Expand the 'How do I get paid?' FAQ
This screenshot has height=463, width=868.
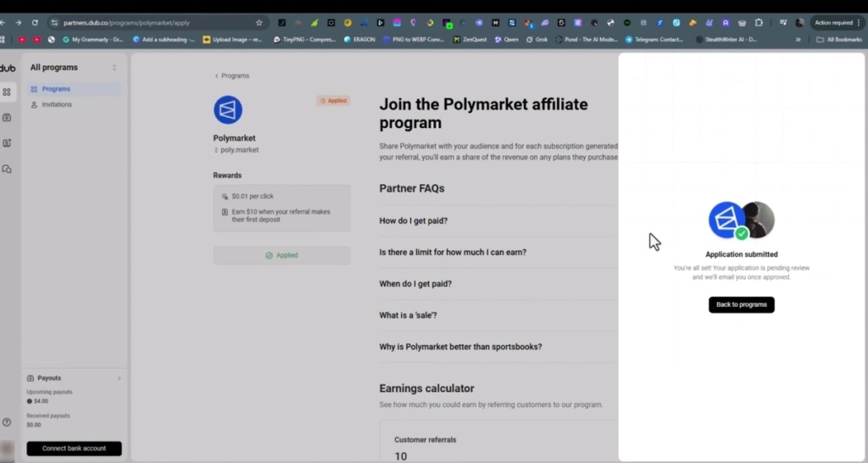414,221
